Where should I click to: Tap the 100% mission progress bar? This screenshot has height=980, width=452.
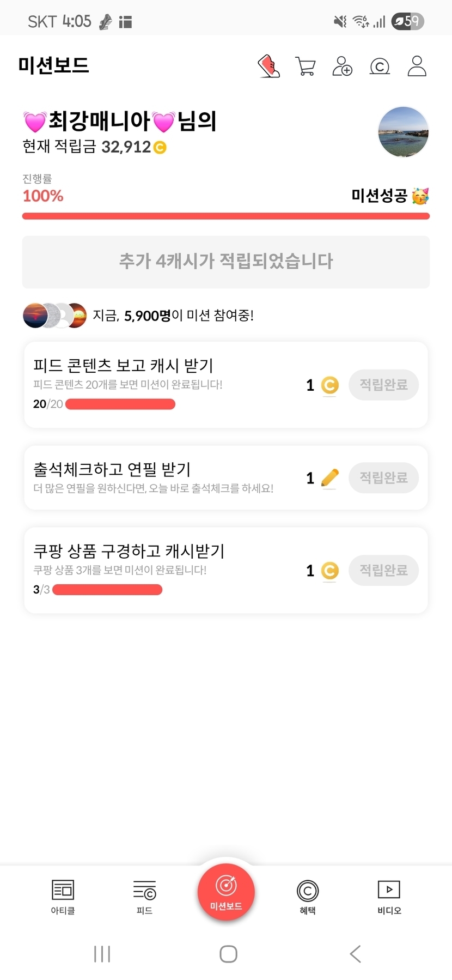pyautogui.click(x=226, y=216)
